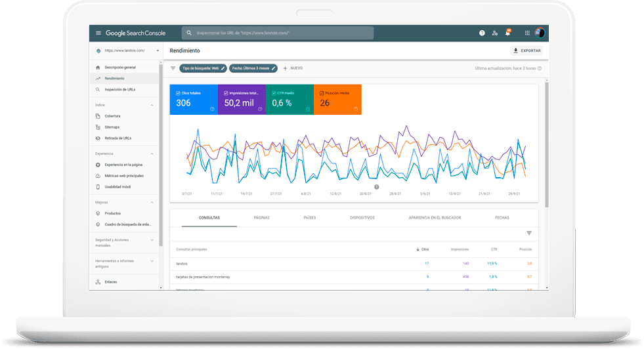Click help icon on Clics totales card
Image resolution: width=644 pixels, height=349 pixels.
coord(212,109)
